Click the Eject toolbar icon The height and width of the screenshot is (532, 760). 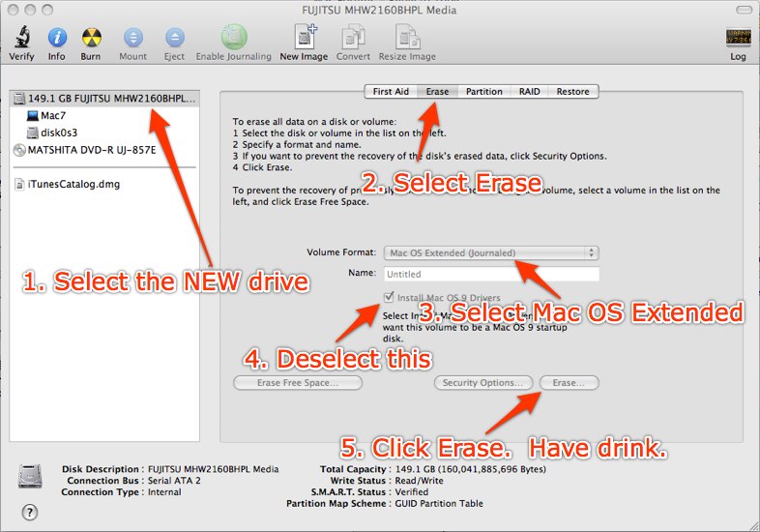point(174,38)
